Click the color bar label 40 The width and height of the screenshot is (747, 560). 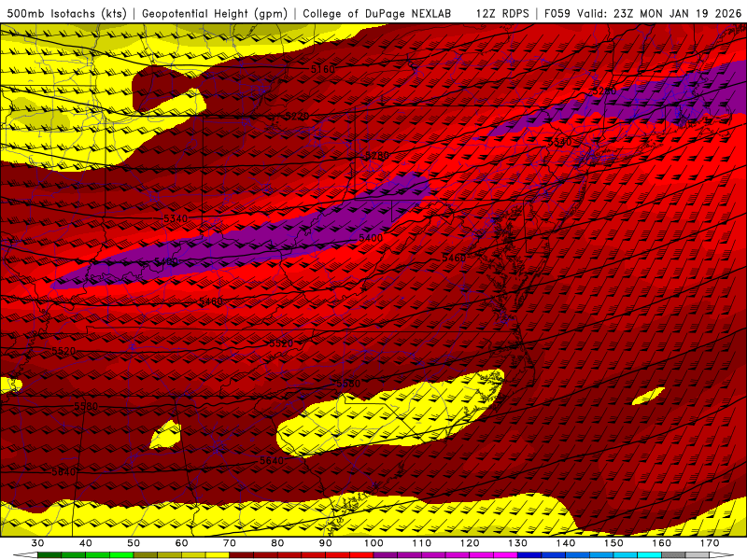[x=85, y=543]
